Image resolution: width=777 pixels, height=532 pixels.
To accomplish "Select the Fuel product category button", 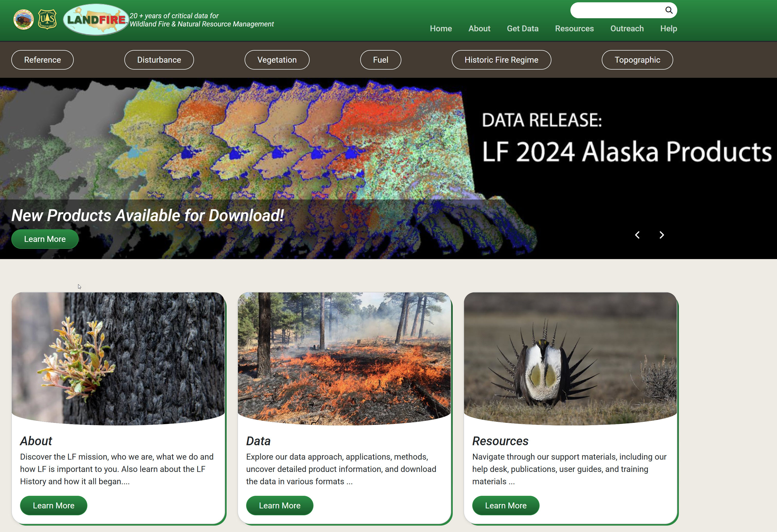I will [x=381, y=60].
